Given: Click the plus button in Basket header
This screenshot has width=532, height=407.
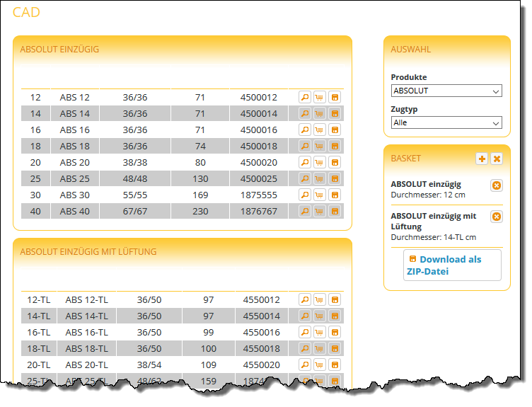Looking at the screenshot, I should (482, 159).
